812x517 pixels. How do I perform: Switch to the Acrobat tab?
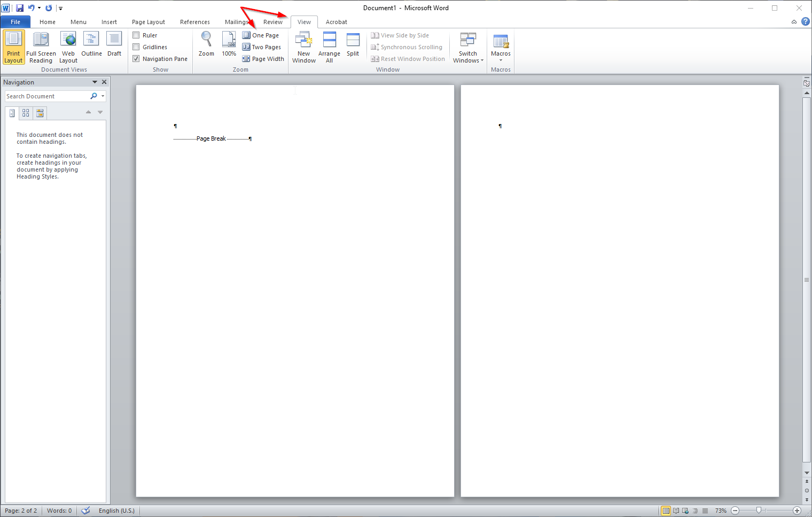[337, 22]
